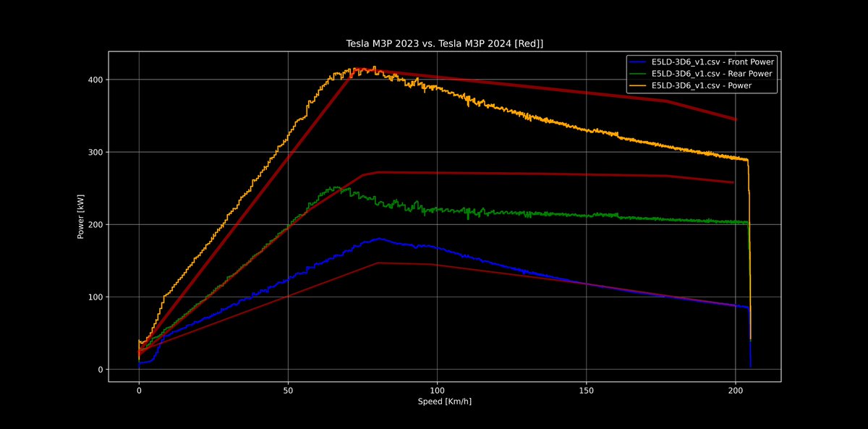Click the 400 tick label on the y-axis
Image resolution: width=868 pixels, height=429 pixels.
[x=95, y=80]
